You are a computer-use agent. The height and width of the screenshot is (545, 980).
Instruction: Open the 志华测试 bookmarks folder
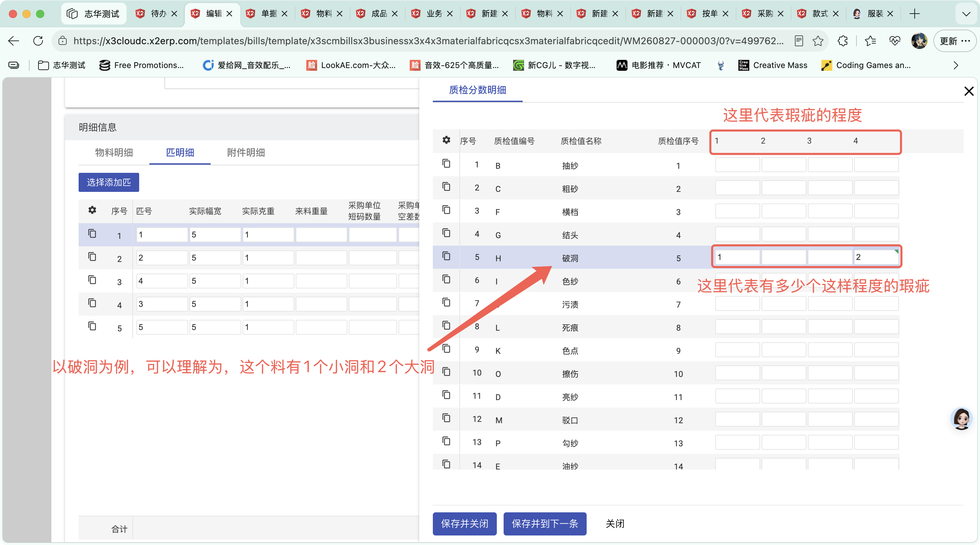(x=62, y=65)
